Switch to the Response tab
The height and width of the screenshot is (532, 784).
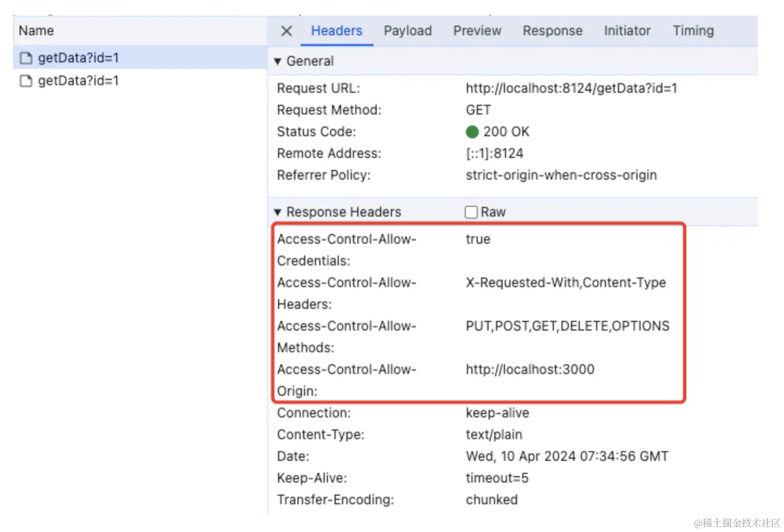pos(553,31)
